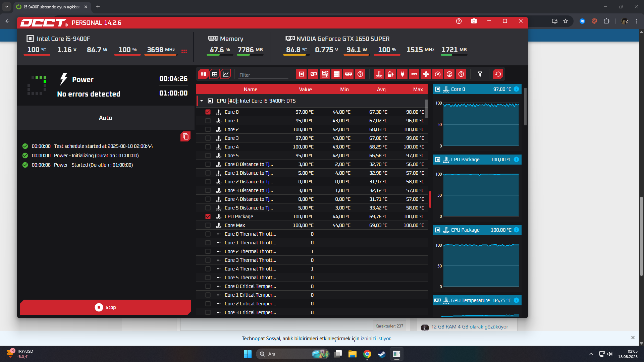Click the sensor Filter text field
Screen dimensions: 644x362
[263, 75]
